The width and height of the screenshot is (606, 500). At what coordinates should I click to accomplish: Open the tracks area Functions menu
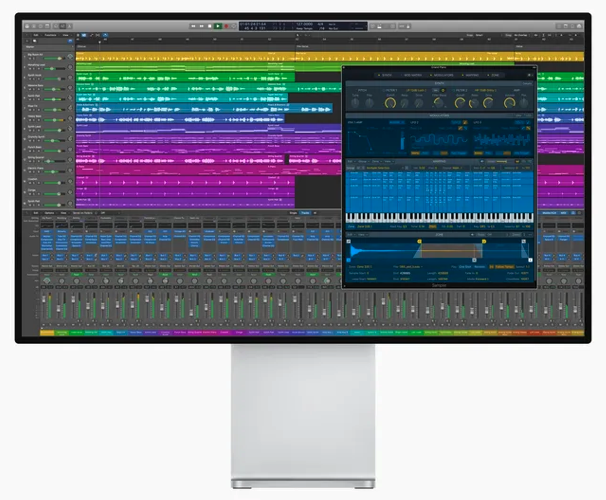tap(51, 35)
